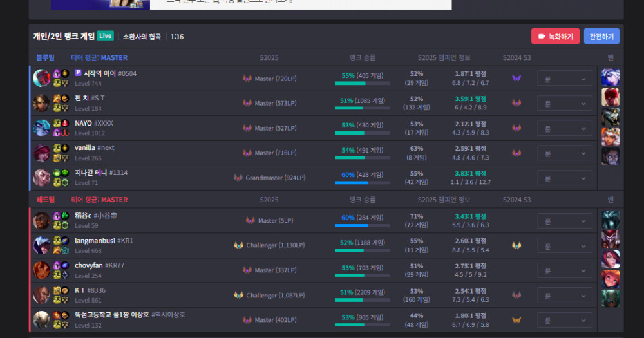The image size is (644, 338).
Task: Click the blue 관전하기 spectate button
Action: (601, 36)
